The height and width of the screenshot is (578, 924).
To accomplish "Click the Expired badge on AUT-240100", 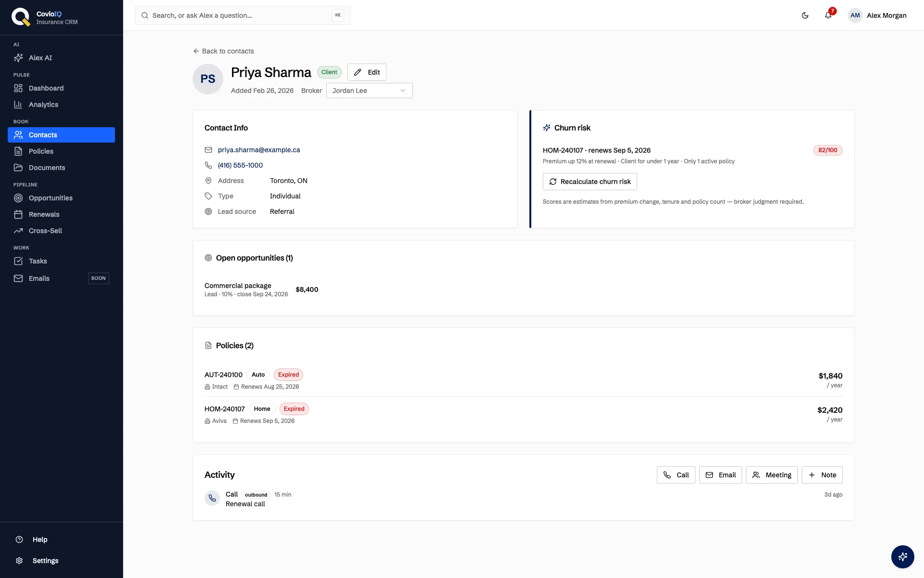I will coord(288,375).
